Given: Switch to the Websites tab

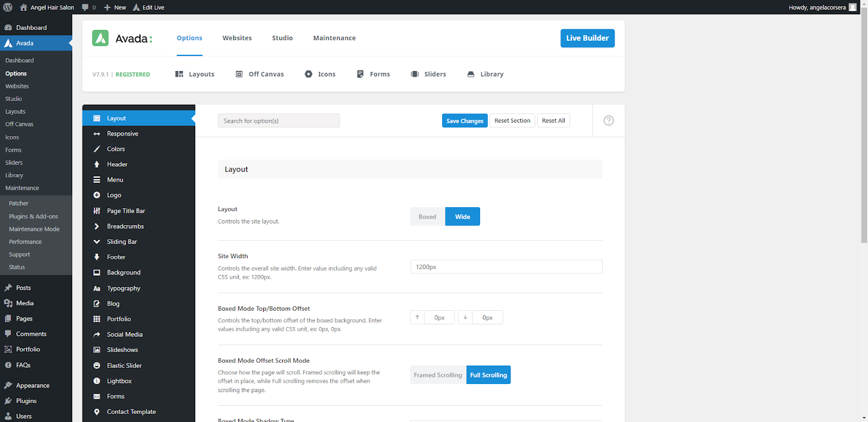Looking at the screenshot, I should point(237,38).
